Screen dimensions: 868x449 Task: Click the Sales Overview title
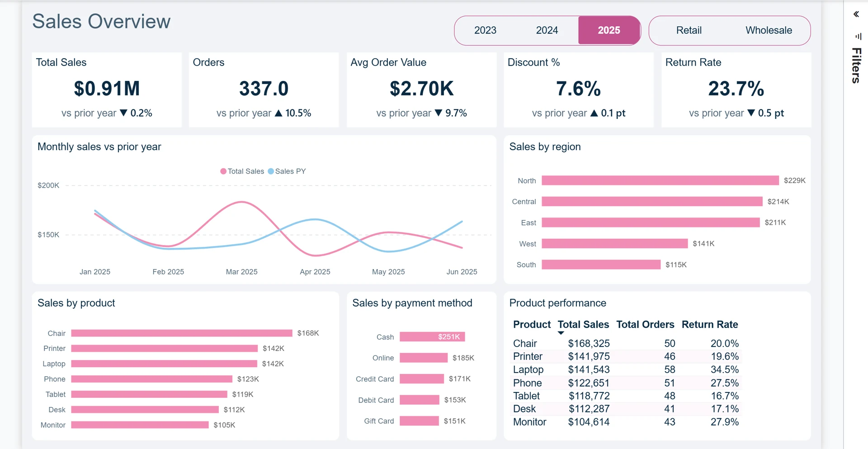pos(101,21)
